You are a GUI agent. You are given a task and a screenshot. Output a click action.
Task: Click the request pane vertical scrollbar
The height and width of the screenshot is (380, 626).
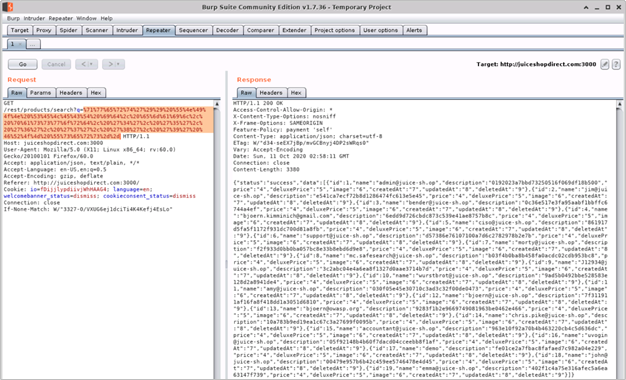217,239
